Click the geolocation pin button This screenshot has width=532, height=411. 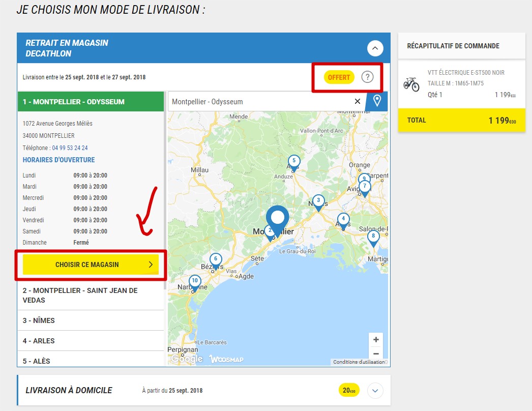[x=377, y=101]
